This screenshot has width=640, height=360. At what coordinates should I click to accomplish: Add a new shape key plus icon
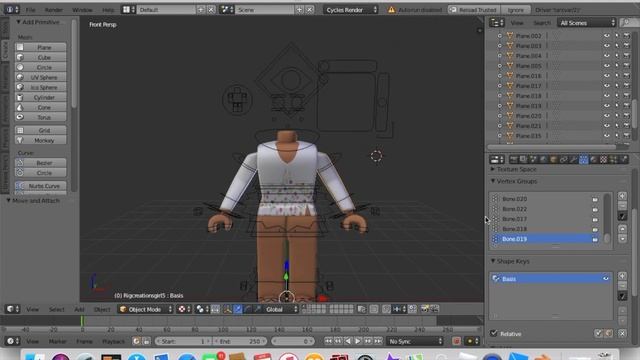(x=622, y=276)
